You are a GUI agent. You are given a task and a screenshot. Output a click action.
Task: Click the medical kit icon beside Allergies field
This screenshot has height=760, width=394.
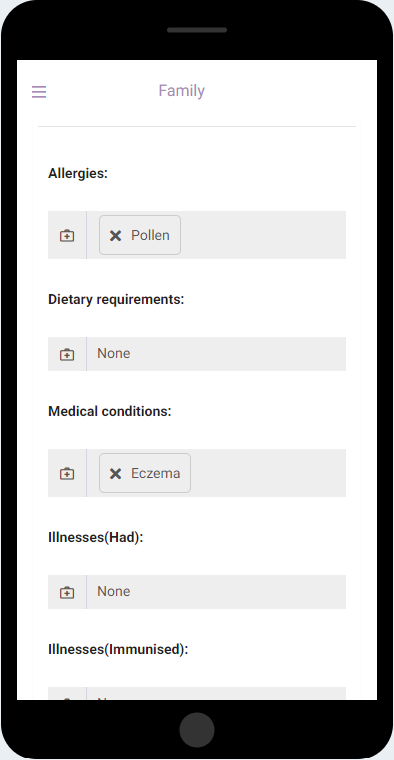click(67, 236)
